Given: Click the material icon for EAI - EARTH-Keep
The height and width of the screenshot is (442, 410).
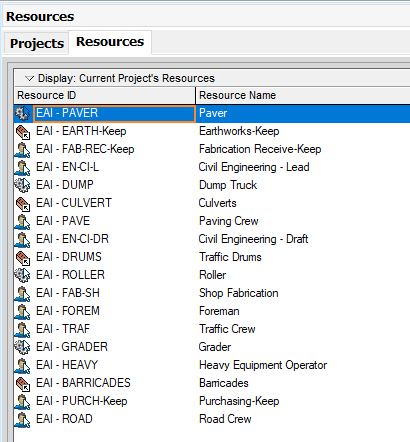Looking at the screenshot, I should 23,131.
